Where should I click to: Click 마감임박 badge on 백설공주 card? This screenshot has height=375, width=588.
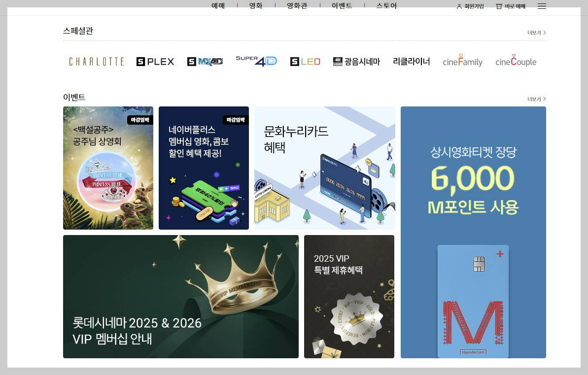coord(140,120)
